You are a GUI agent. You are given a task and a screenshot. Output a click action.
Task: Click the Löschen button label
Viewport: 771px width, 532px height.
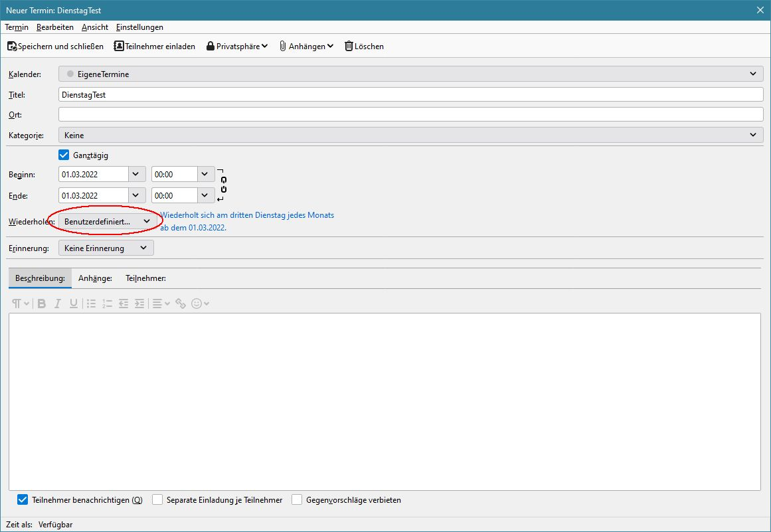(x=369, y=46)
